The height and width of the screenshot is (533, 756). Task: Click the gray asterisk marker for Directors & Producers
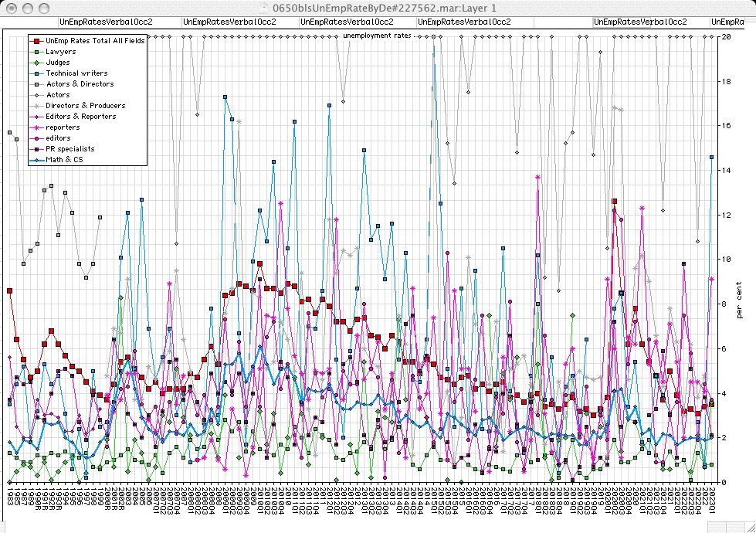[36, 106]
